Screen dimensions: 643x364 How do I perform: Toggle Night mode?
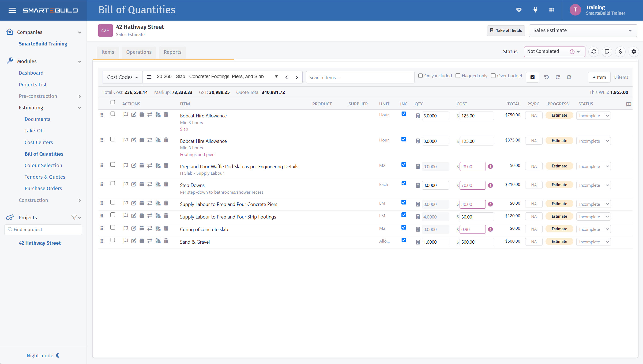(x=43, y=355)
